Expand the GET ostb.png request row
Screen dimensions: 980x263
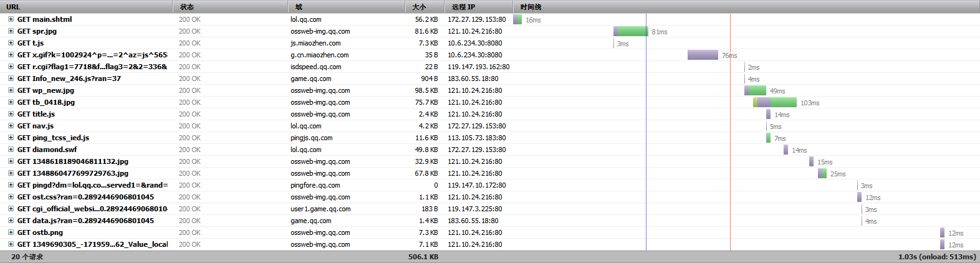11,232
